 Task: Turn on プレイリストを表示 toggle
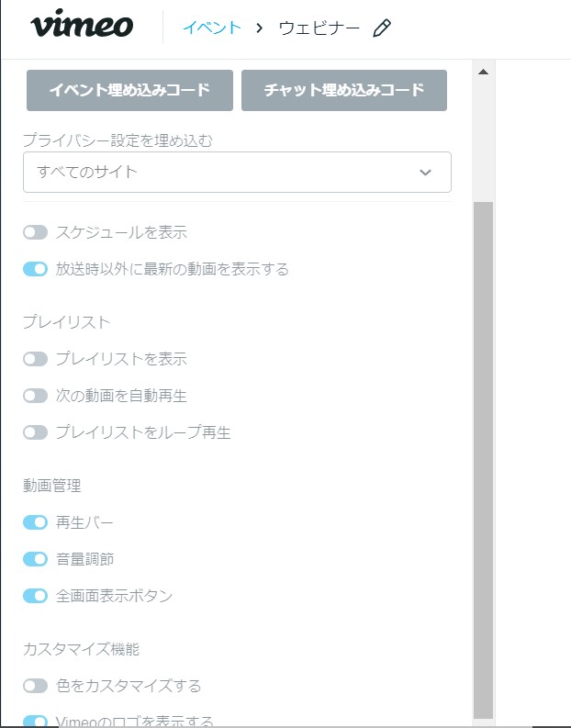click(35, 359)
